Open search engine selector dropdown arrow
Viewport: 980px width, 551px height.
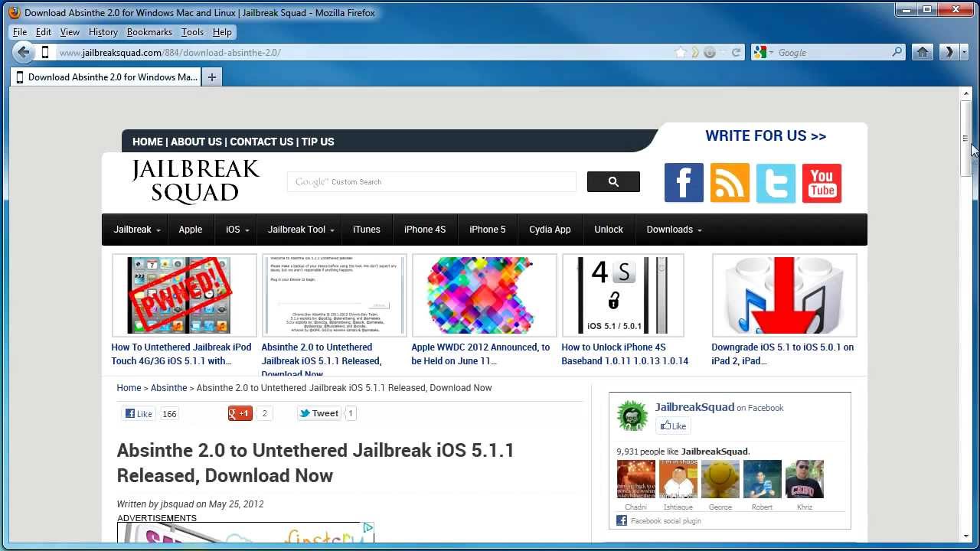[770, 52]
